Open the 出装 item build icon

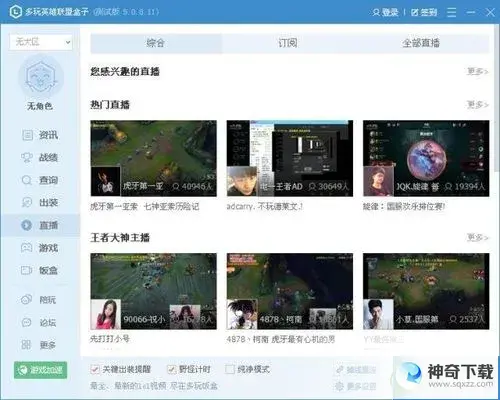[x=27, y=202]
